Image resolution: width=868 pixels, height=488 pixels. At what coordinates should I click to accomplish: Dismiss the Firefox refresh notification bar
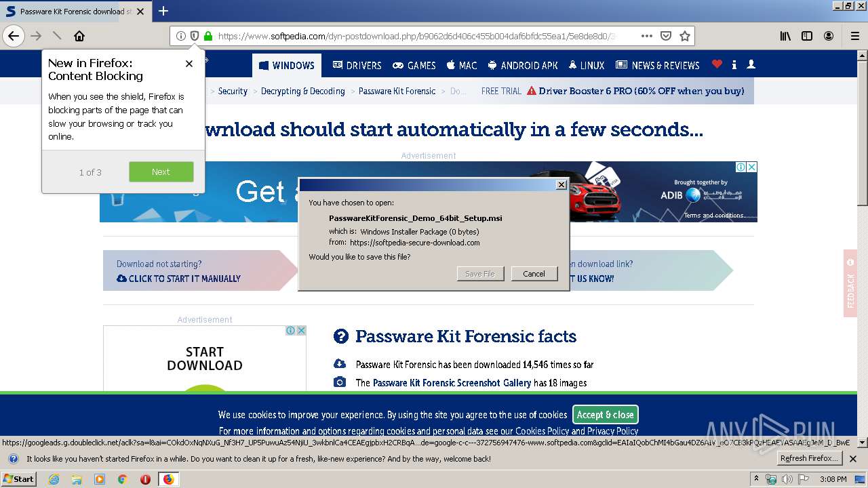point(853,459)
